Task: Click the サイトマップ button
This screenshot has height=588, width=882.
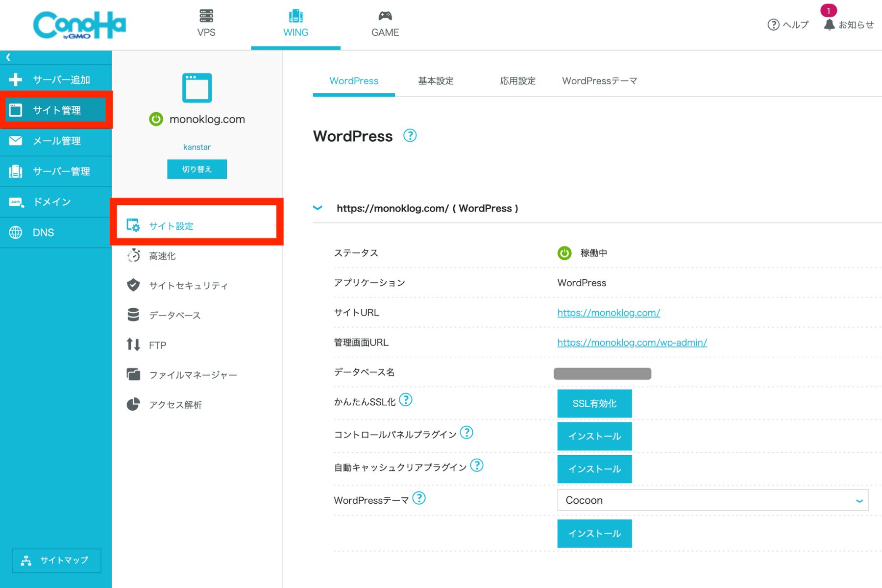Action: click(x=56, y=560)
